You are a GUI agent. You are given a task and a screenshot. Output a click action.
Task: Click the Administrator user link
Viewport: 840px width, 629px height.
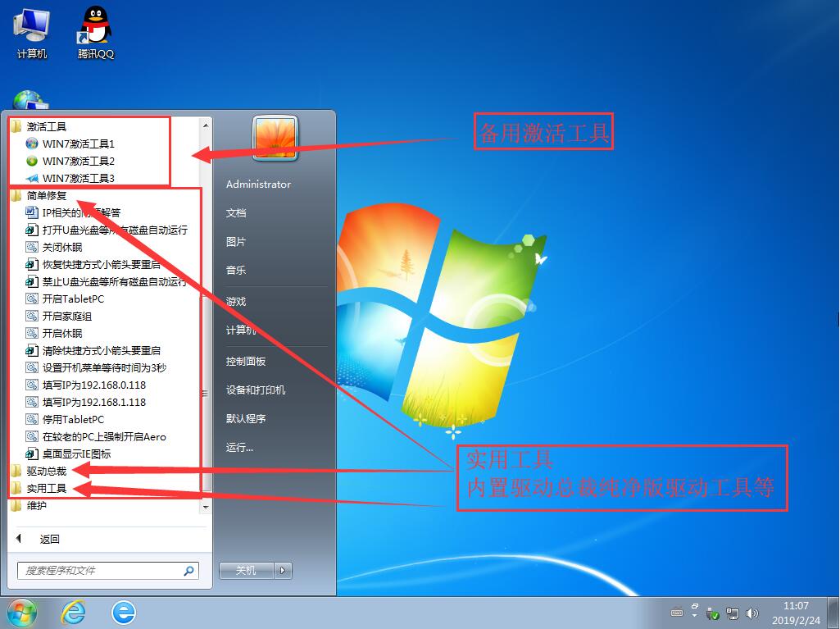pyautogui.click(x=258, y=184)
